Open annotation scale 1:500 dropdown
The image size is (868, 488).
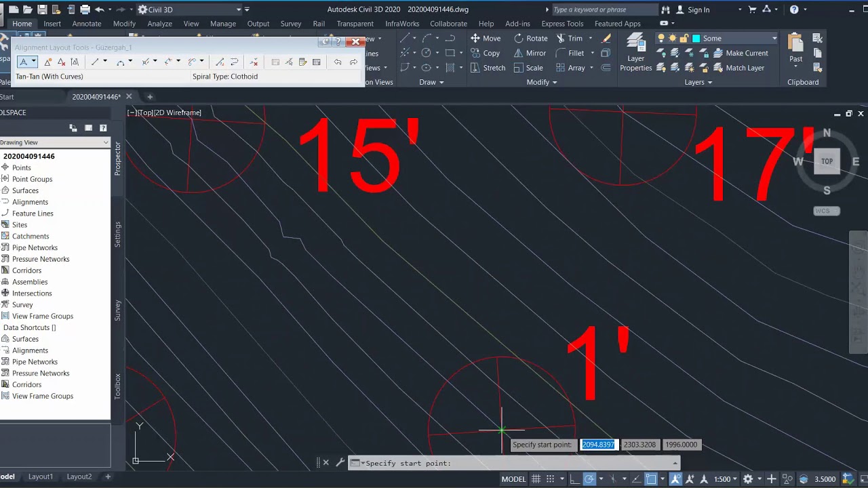[x=726, y=479]
